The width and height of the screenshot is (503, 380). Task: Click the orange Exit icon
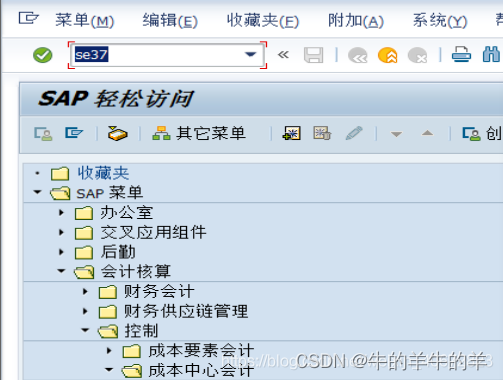click(x=388, y=55)
